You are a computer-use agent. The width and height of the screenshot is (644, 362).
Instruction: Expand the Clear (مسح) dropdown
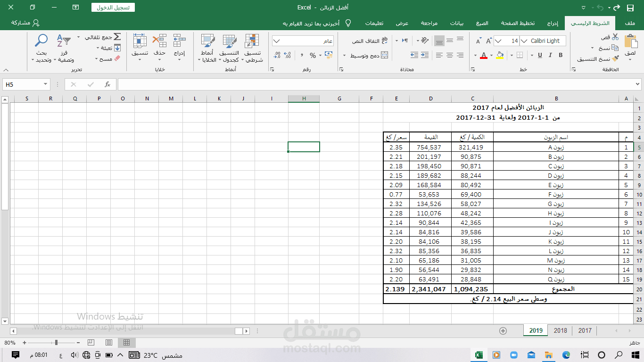point(96,59)
